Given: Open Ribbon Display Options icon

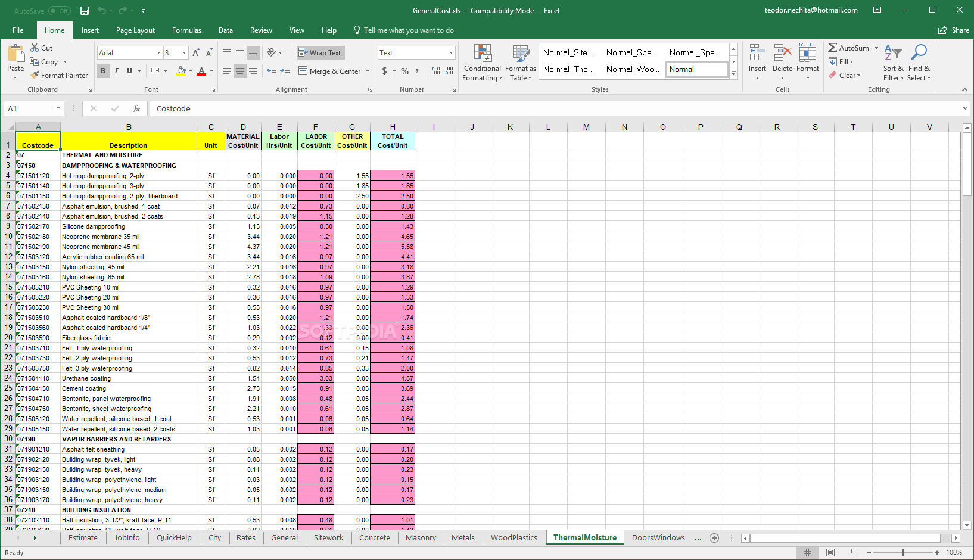Looking at the screenshot, I should coord(877,10).
